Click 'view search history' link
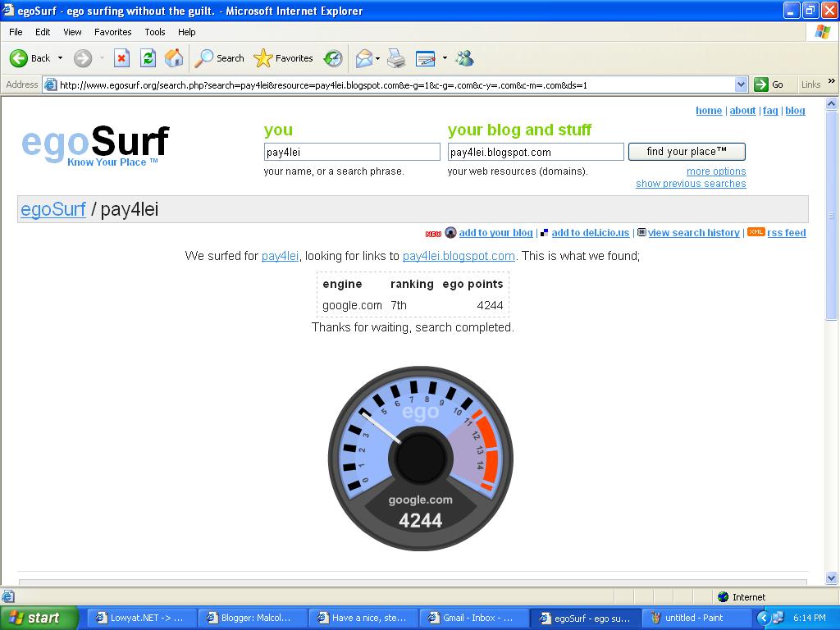Screen dimensions: 840x630 [x=694, y=232]
